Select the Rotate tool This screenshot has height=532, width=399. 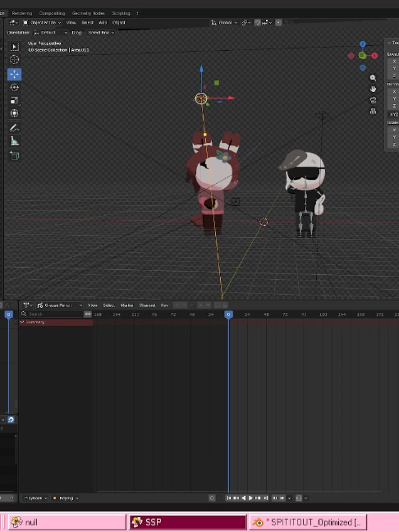tap(14, 88)
